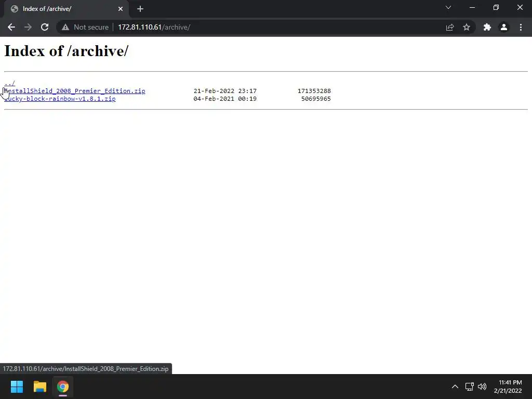
Task: Open File Explorer from the taskbar
Action: [39, 387]
